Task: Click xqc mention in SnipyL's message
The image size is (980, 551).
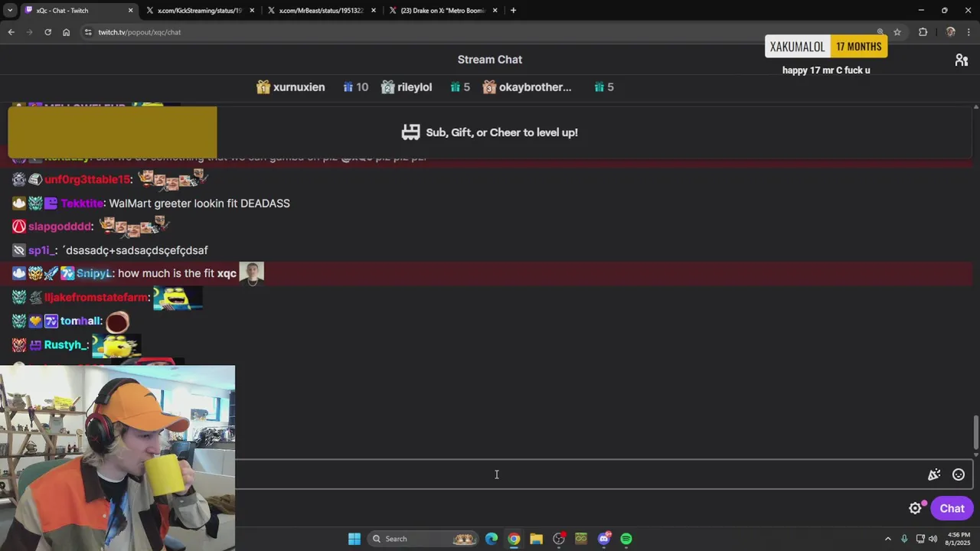Action: click(227, 273)
